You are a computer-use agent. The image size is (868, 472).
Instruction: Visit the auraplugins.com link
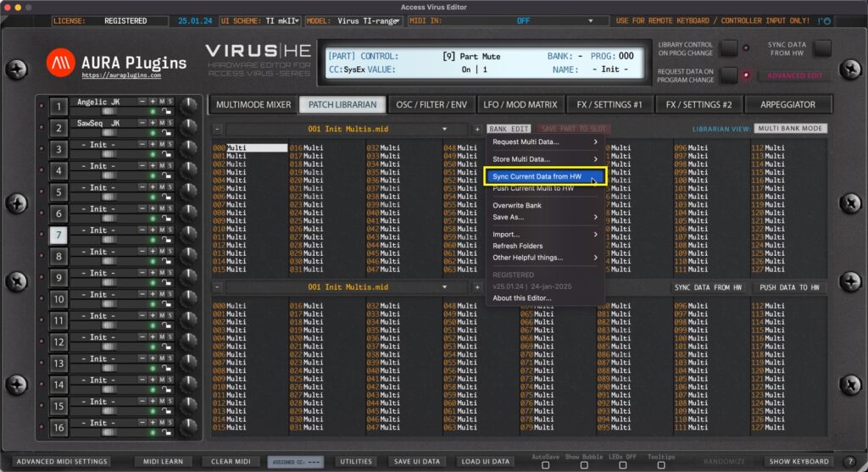coord(121,75)
